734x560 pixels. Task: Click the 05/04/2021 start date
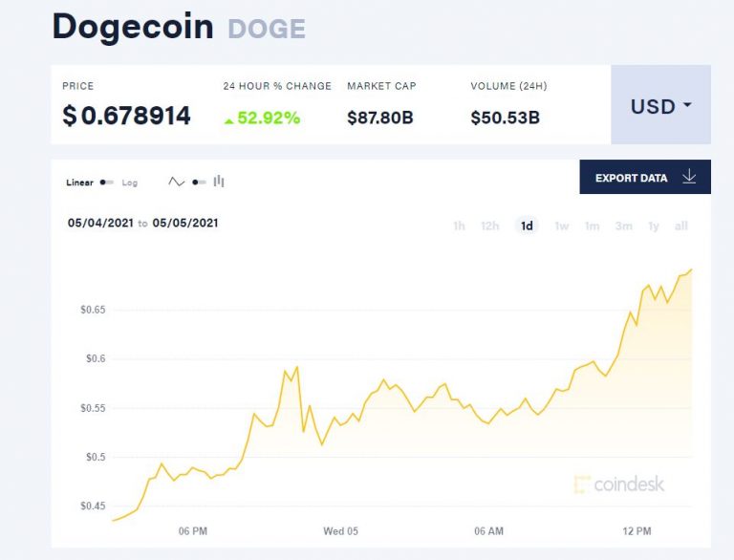pyautogui.click(x=99, y=224)
